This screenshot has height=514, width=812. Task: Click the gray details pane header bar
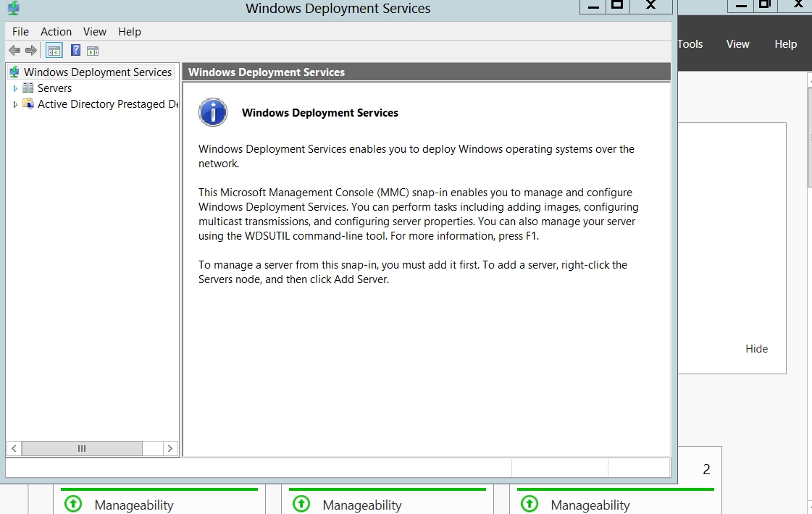click(427, 72)
